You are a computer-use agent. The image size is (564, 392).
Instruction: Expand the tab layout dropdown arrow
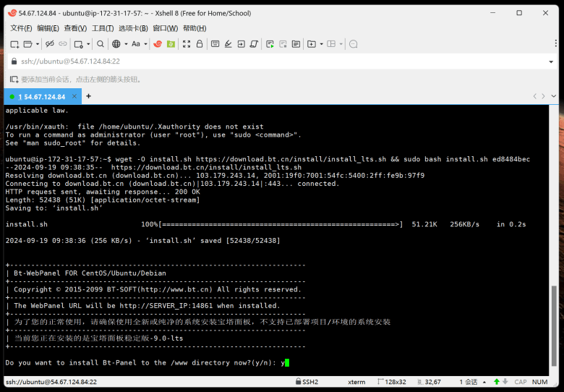point(341,44)
